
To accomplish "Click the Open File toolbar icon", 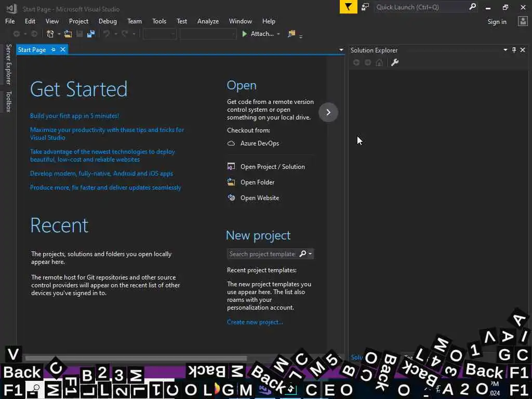I will coord(68,34).
